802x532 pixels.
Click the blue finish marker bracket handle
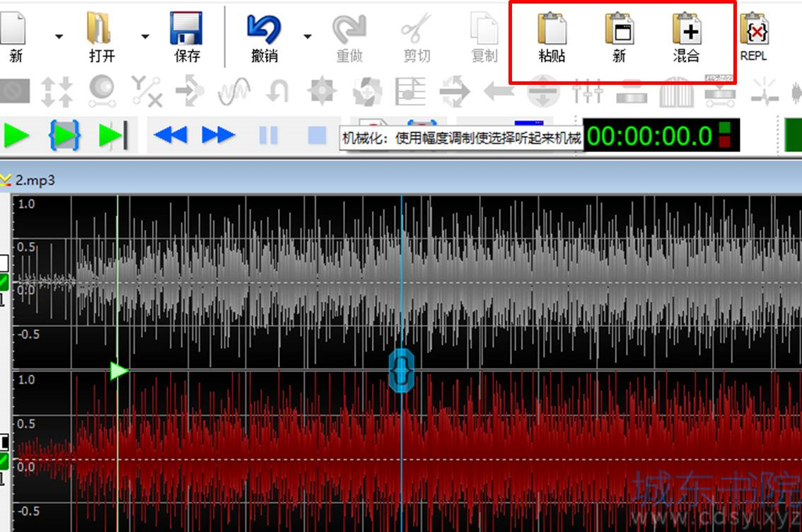(402, 371)
